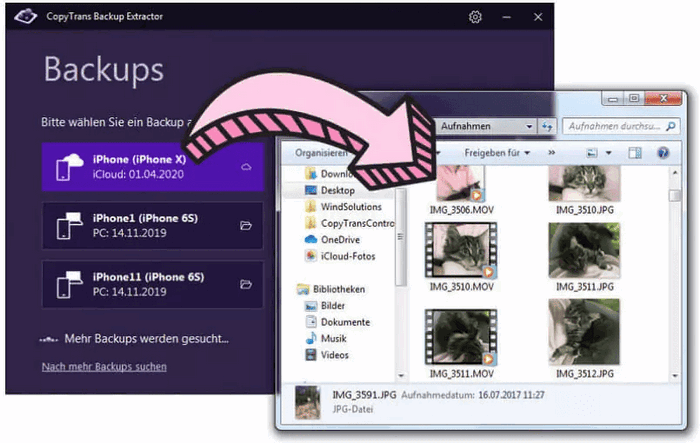Click search magnifier icon in Explorer
700x443 pixels.
[671, 126]
